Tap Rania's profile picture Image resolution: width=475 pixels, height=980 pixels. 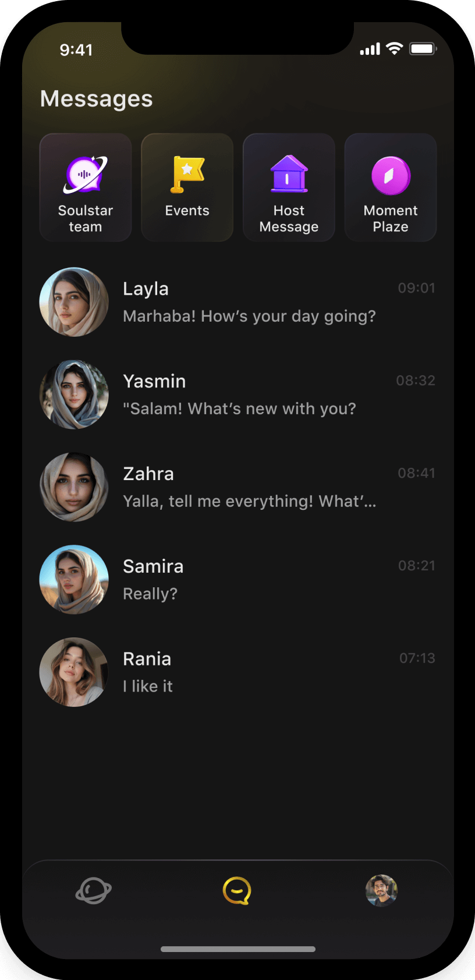(74, 672)
